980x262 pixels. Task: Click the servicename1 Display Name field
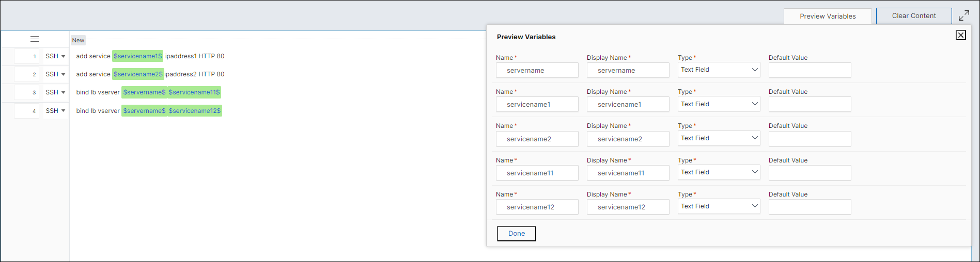click(x=628, y=104)
